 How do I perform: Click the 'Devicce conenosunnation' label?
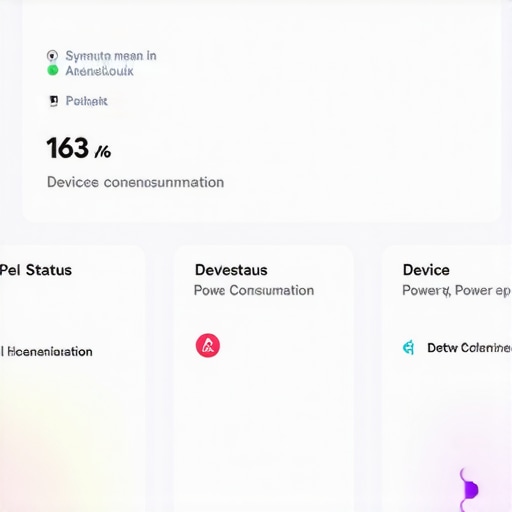(135, 182)
